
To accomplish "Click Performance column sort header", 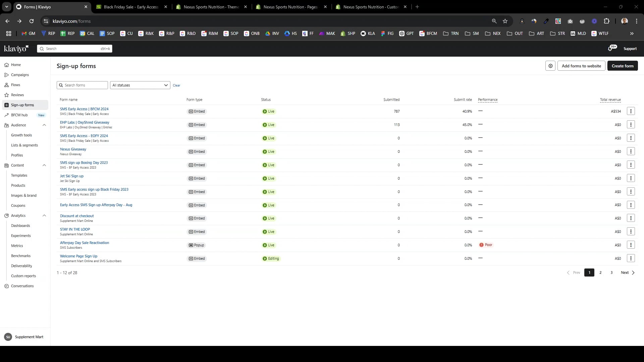I will pos(487,100).
